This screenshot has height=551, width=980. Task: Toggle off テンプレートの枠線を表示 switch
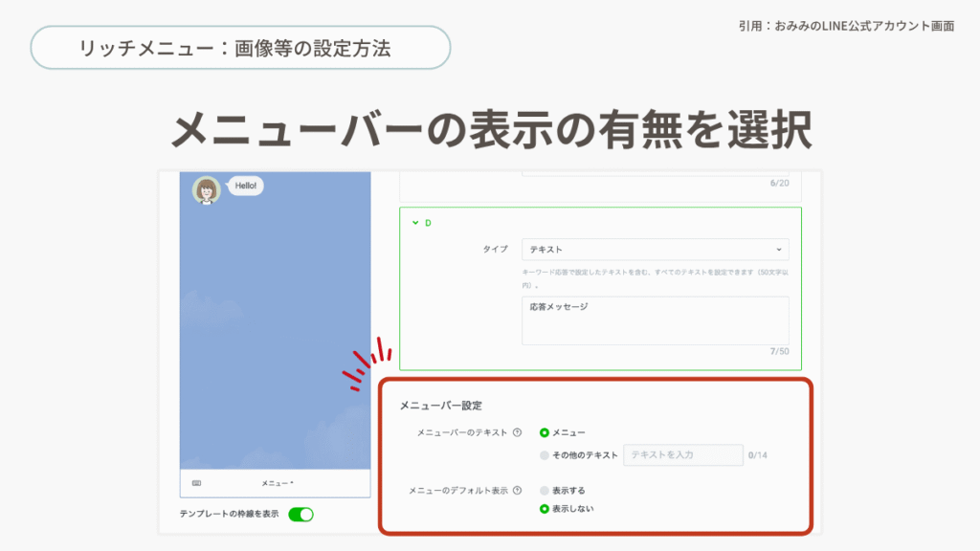(x=301, y=515)
